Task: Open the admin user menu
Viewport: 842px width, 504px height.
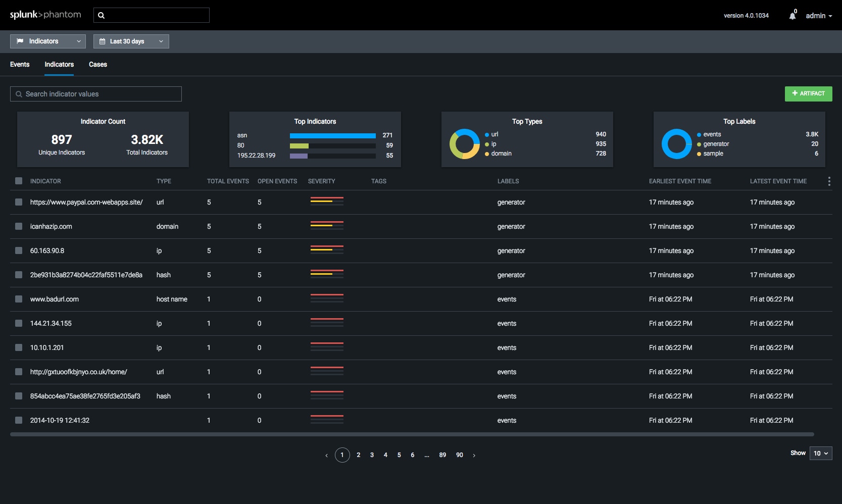Action: pos(819,16)
